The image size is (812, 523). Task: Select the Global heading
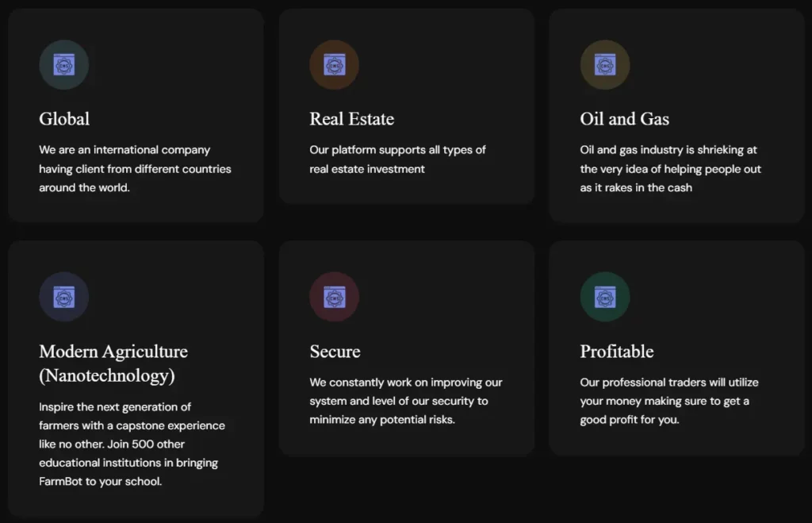(x=64, y=119)
